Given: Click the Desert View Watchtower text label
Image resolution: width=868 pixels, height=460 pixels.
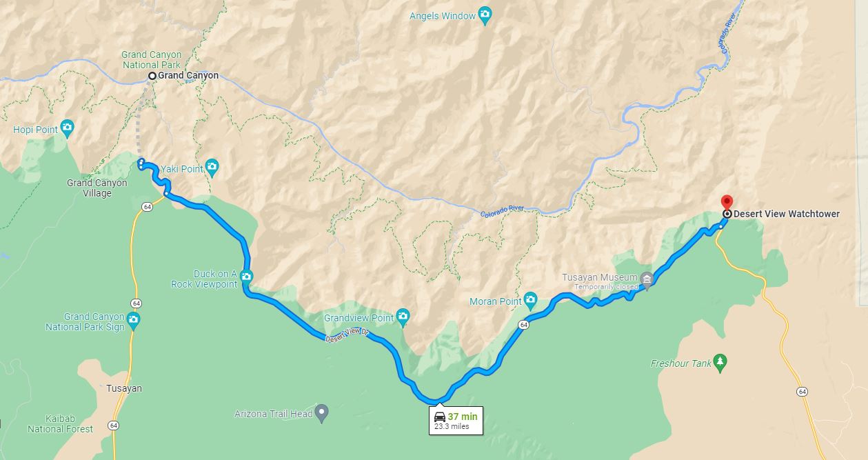Looking at the screenshot, I should point(787,214).
